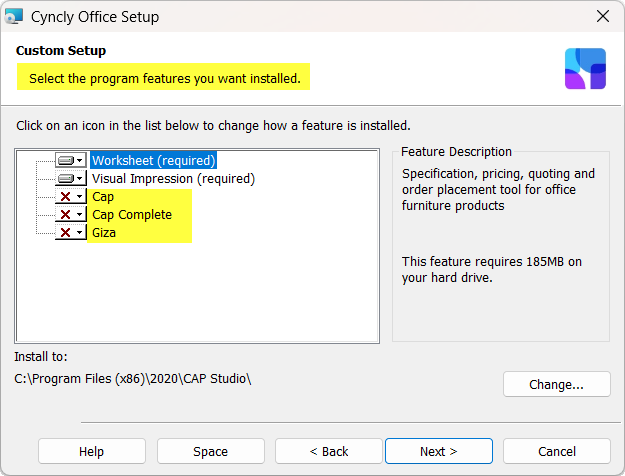Select the Visual Impression (required) feature
Viewport: 625px width, 476px height.
[173, 179]
